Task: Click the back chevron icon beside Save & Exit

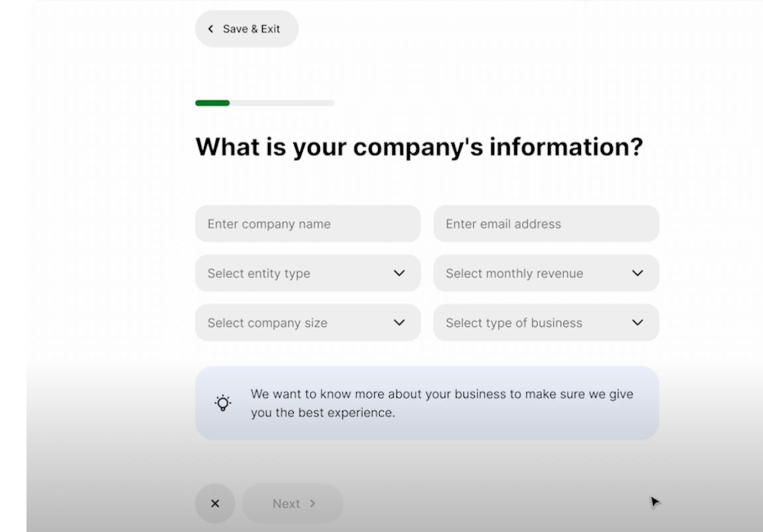Action: click(210, 29)
